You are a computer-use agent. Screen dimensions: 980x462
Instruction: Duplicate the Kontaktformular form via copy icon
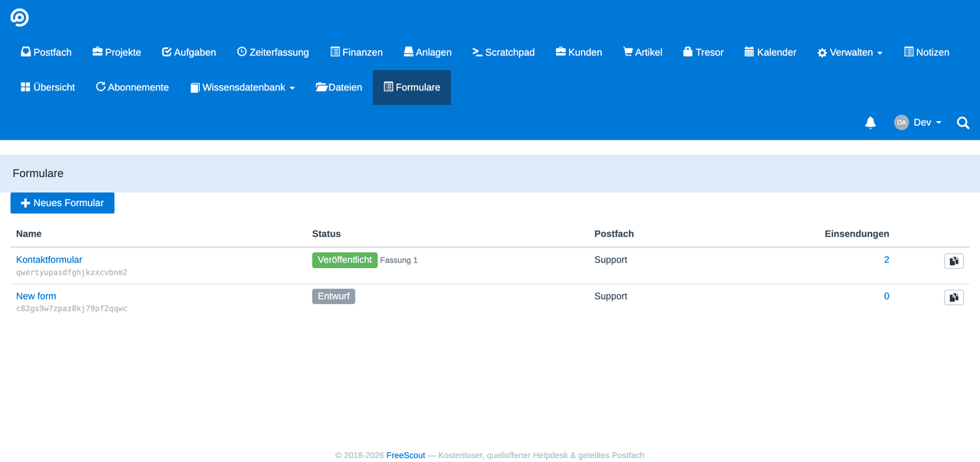point(954,261)
